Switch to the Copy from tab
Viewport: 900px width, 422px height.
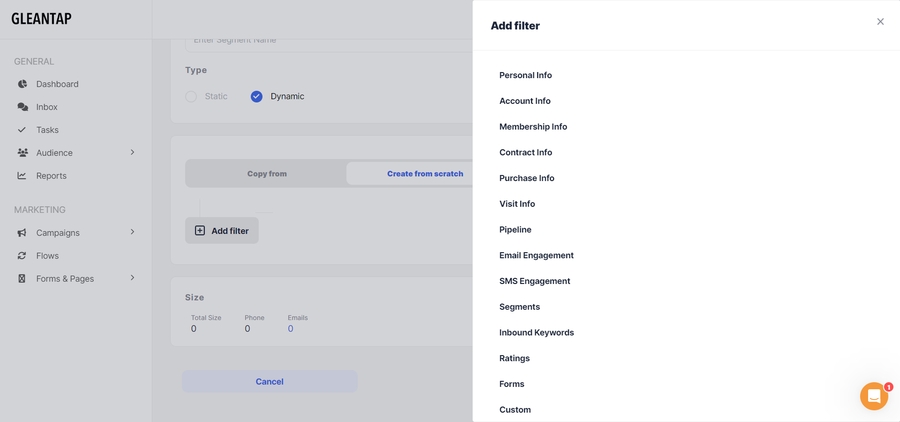[267, 174]
